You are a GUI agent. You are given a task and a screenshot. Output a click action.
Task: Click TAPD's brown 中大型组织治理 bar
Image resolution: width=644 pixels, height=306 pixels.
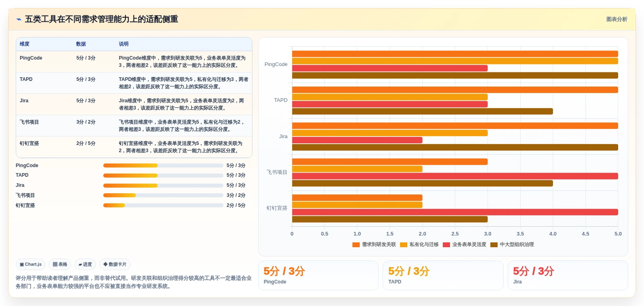click(x=423, y=112)
